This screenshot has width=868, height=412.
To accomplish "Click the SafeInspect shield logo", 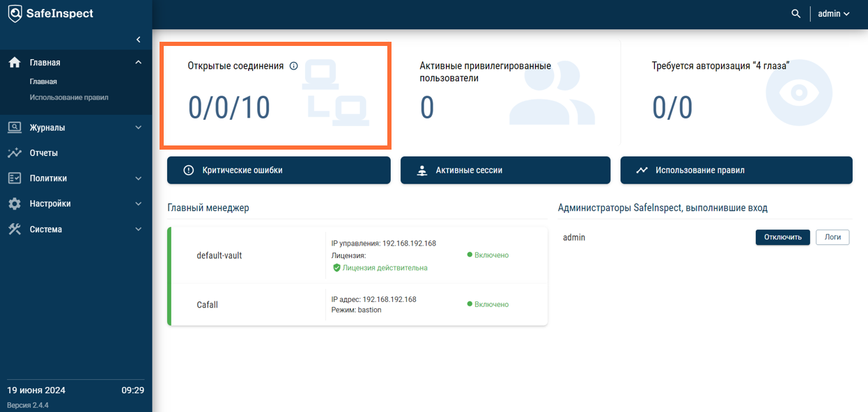I will pos(14,14).
